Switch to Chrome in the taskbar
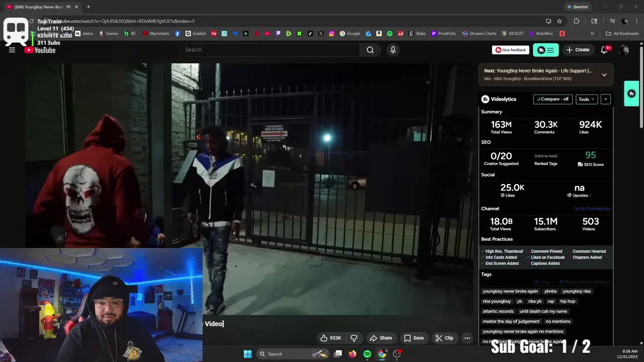644x362 pixels. (x=382, y=354)
